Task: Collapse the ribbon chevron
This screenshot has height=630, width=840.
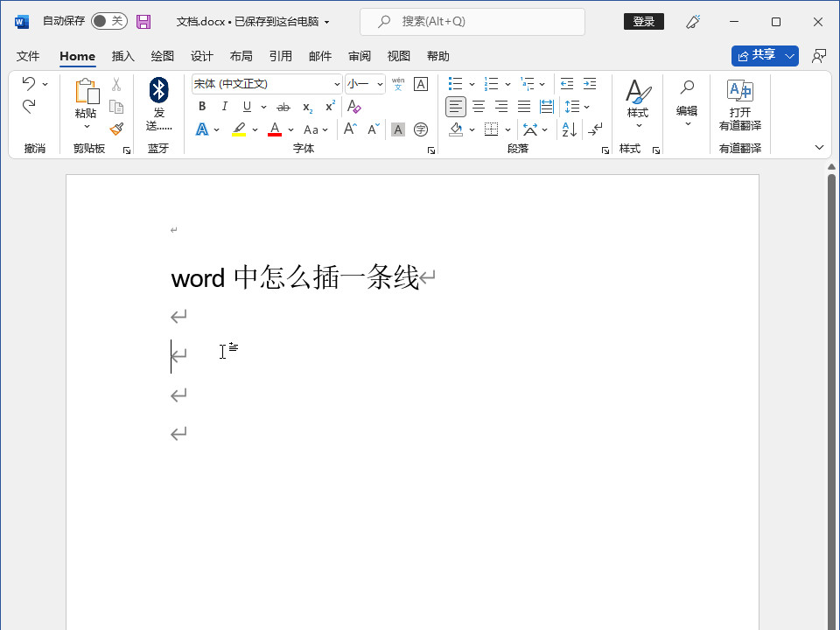Action: click(x=819, y=147)
